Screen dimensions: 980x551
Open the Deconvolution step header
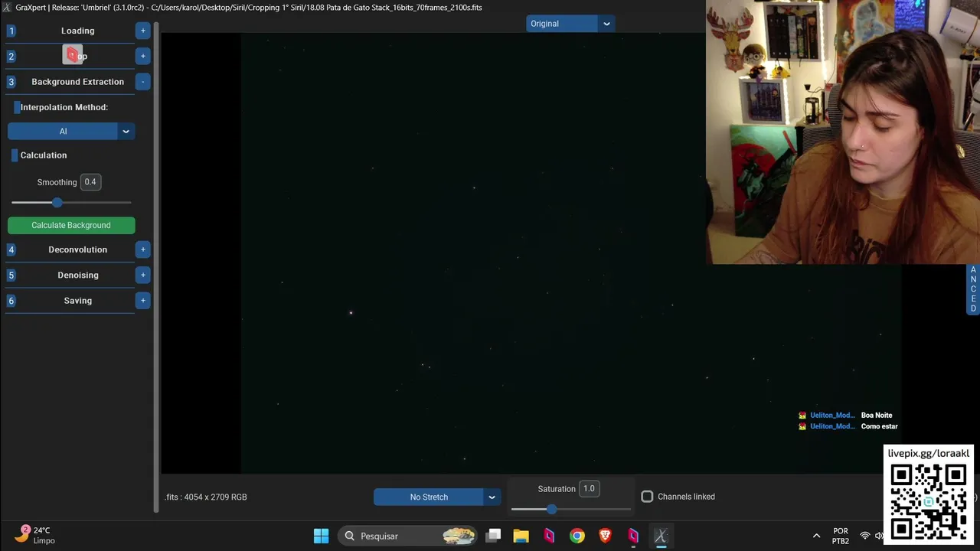pos(77,249)
